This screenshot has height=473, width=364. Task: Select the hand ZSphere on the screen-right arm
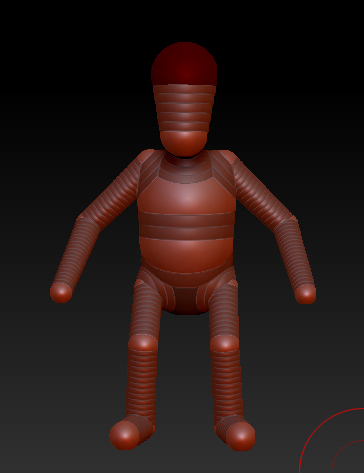[306, 294]
